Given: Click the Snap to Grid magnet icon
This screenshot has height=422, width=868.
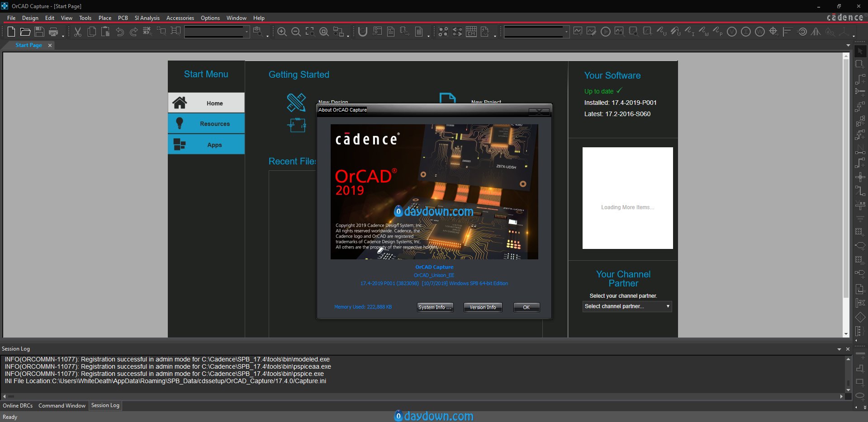Looking at the screenshot, I should tap(362, 32).
